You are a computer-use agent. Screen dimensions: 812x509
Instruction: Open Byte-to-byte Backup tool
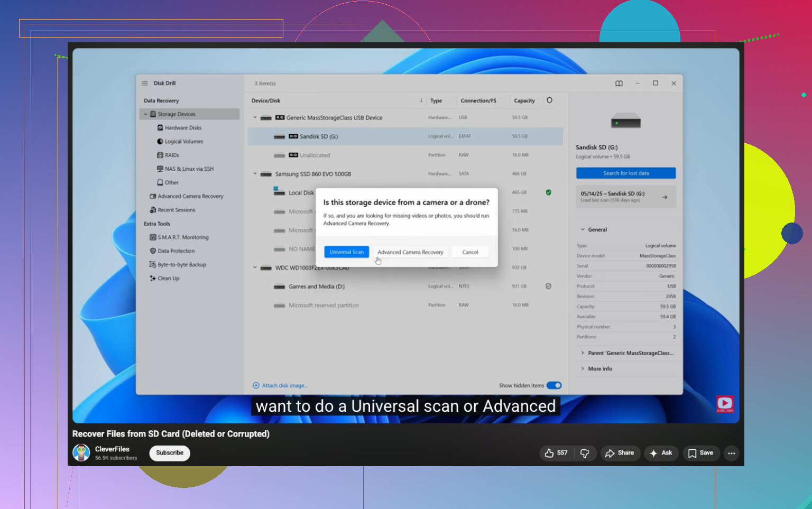(182, 265)
